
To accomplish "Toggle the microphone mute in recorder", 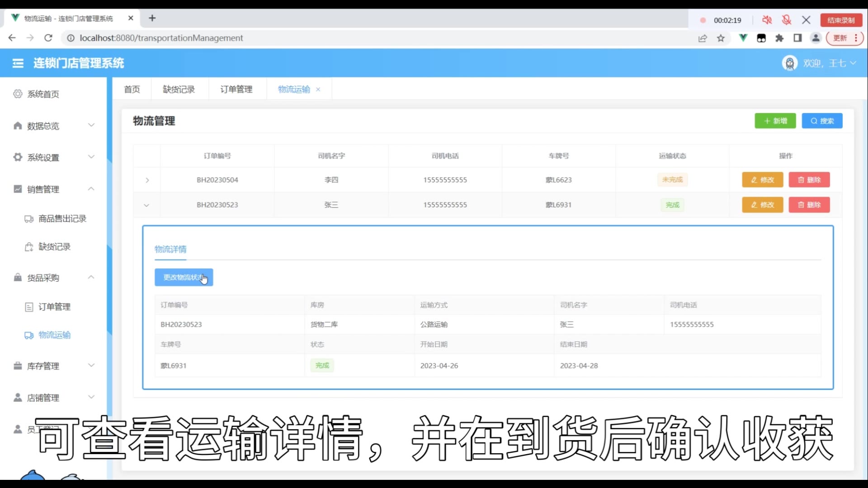I will [x=787, y=20].
